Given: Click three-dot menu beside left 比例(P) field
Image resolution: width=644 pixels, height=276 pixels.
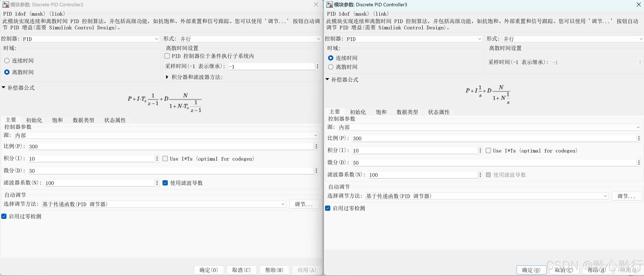Looking at the screenshot, I should click(x=316, y=147).
